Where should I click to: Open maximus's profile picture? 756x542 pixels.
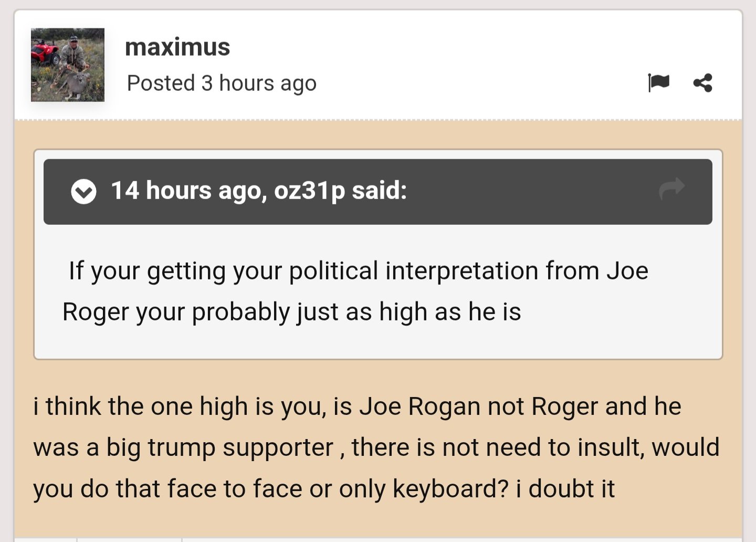click(68, 65)
